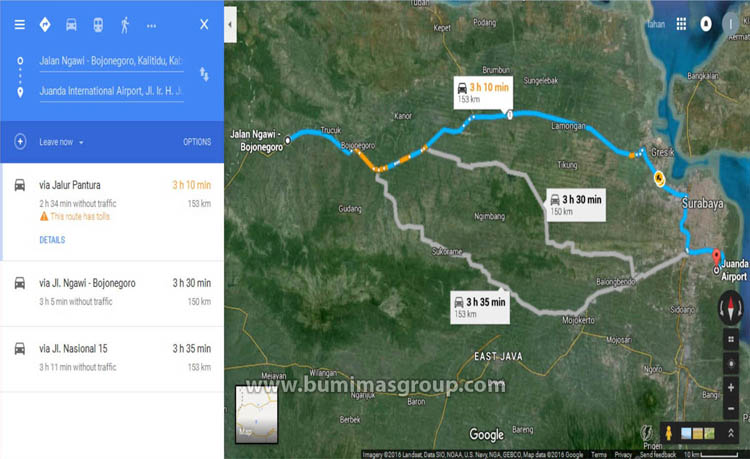Toggle the tilt view button
This screenshot has width=750, height=459.
(x=731, y=339)
